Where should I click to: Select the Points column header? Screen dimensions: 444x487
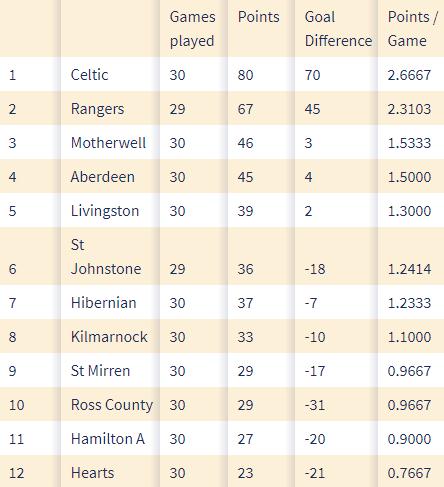[258, 17]
